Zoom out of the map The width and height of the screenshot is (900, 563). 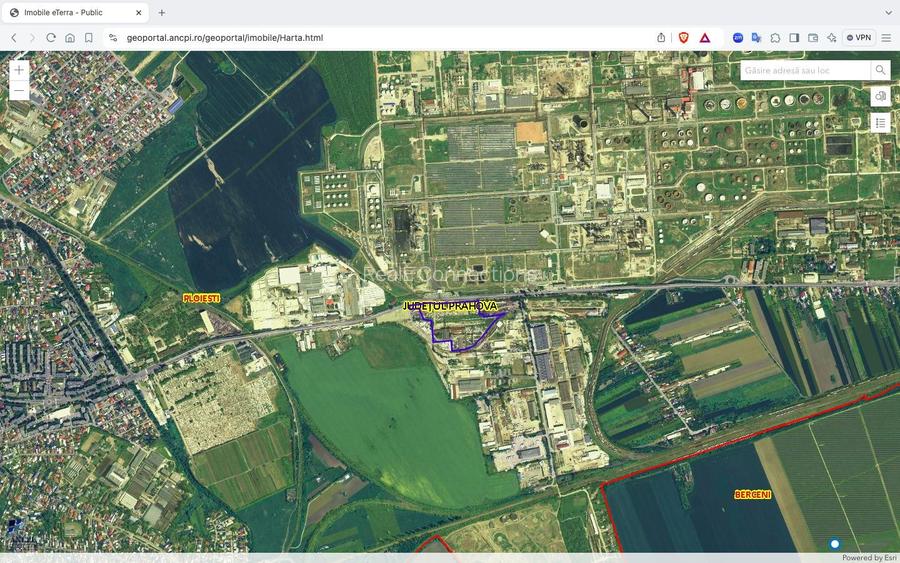tap(19, 91)
